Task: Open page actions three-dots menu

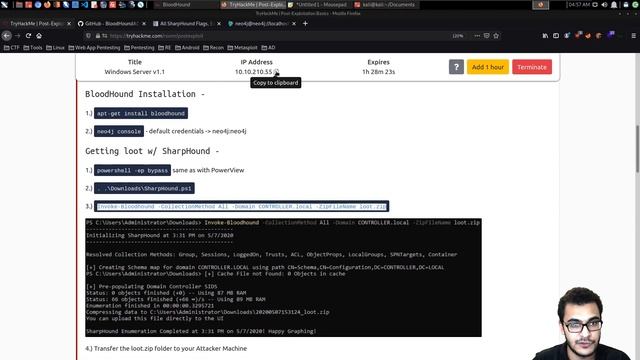Action: click(x=477, y=36)
